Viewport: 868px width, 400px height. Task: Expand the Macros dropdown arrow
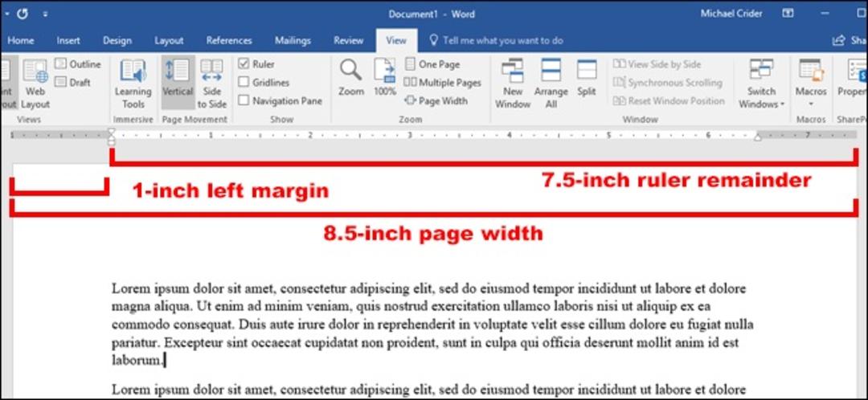811,104
